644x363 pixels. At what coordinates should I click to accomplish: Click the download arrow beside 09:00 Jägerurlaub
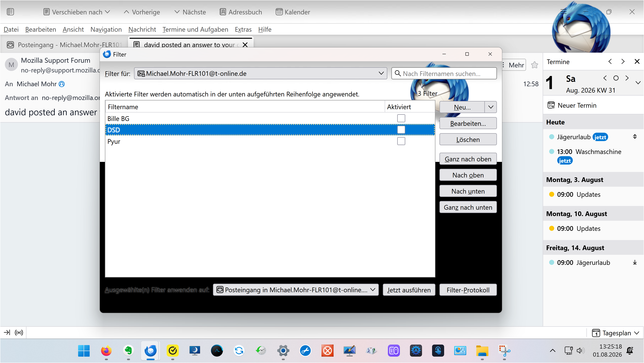click(x=635, y=262)
